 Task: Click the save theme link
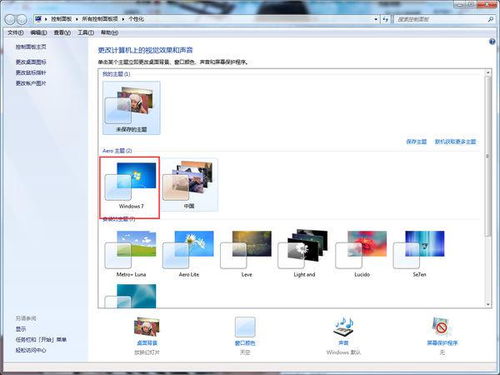click(416, 142)
